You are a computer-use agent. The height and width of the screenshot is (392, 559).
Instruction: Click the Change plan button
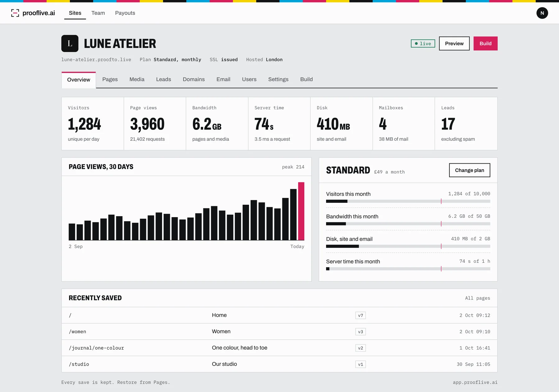(x=470, y=170)
